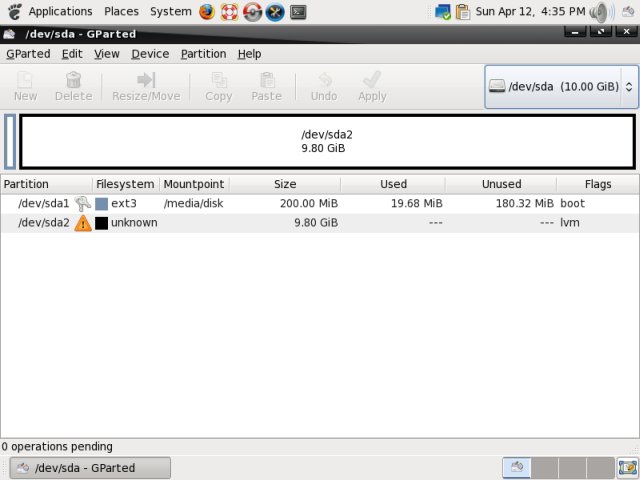Click the clipboard tray icon
This screenshot has height=480, width=640.
463,12
